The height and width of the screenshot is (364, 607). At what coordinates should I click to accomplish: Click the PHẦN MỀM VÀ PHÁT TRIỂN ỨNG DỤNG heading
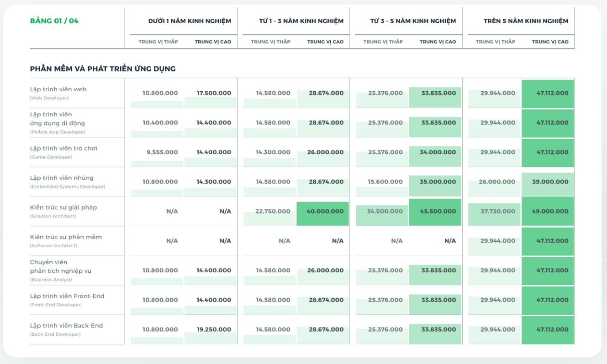pyautogui.click(x=103, y=69)
